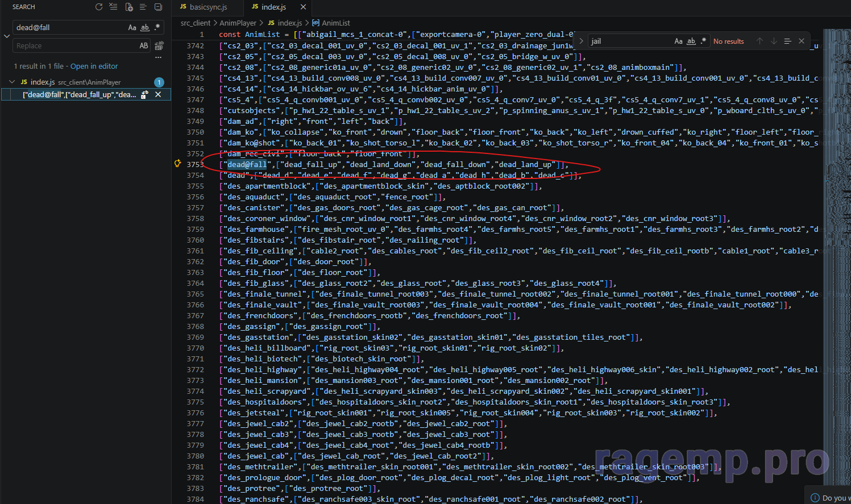Viewport: 851px width, 504px height.
Task: Click into the Replace input field
Action: 74,45
